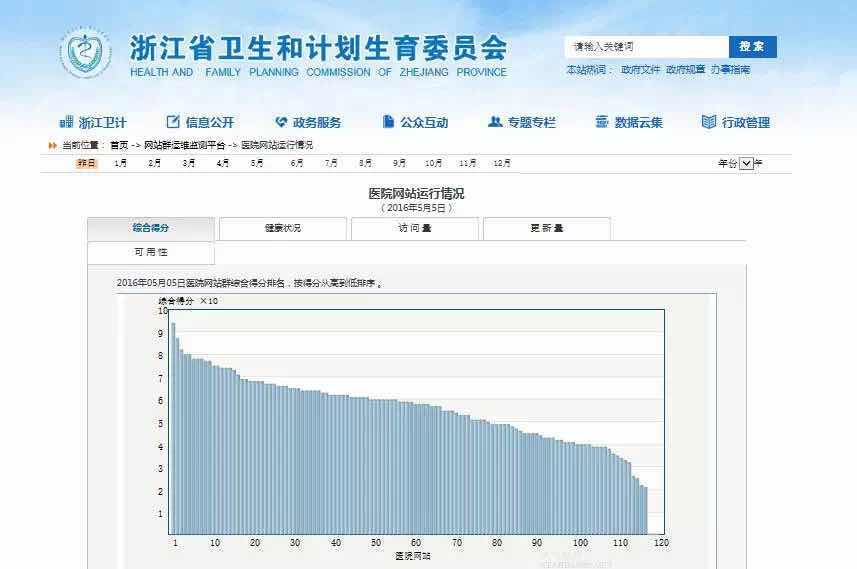Click the 公众互动 document icon
This screenshot has width=857, height=569.
389,122
